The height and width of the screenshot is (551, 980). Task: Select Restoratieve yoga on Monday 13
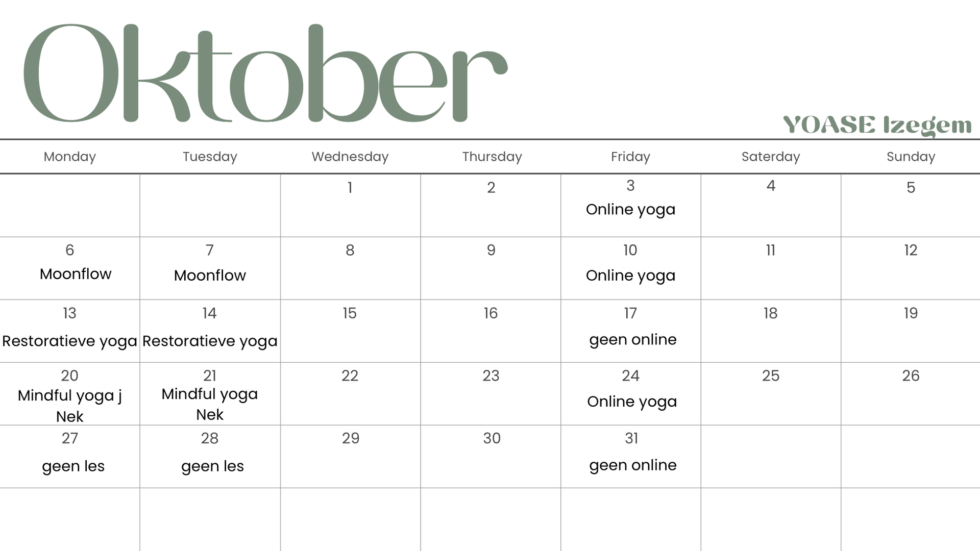click(70, 341)
